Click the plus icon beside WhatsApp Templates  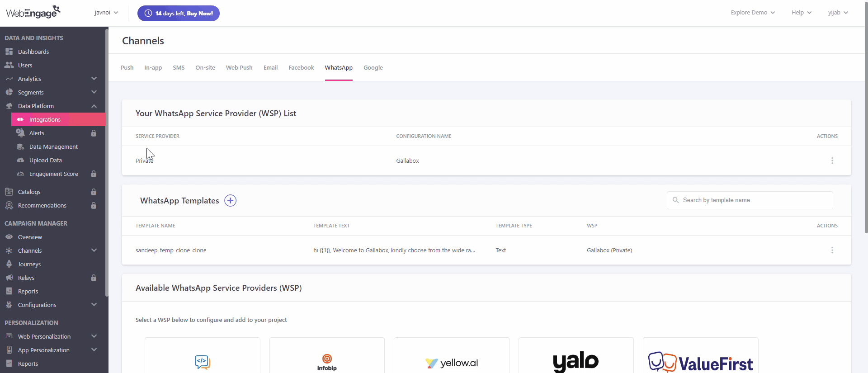[230, 201]
